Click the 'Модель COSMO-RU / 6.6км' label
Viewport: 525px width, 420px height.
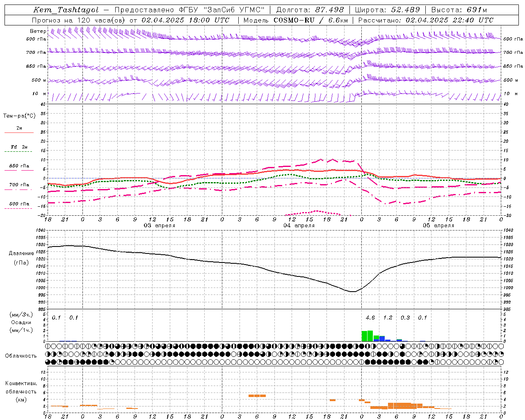(x=296, y=20)
